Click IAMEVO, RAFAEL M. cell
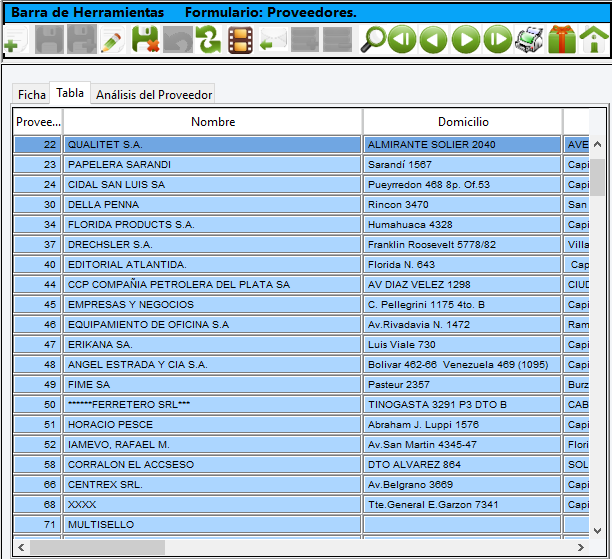Viewport: 612px width, 559px height. [212, 444]
